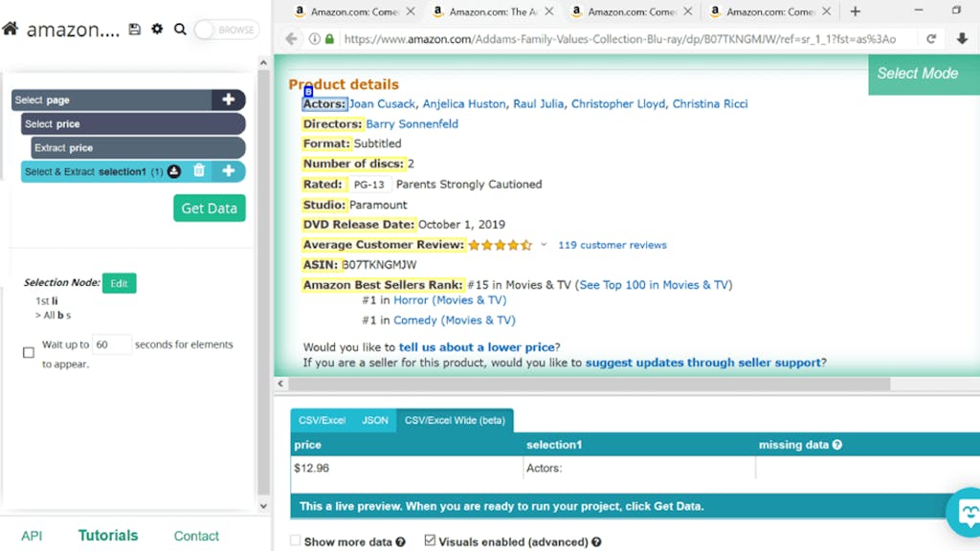Click the star rating icons
Screen dimensions: 980x551
coord(500,245)
